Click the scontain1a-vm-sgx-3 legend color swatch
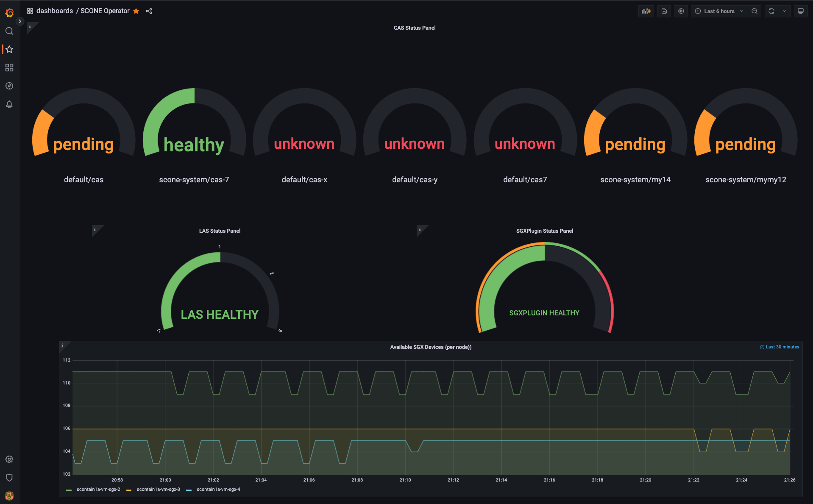This screenshot has height=504, width=813. pyautogui.click(x=129, y=490)
